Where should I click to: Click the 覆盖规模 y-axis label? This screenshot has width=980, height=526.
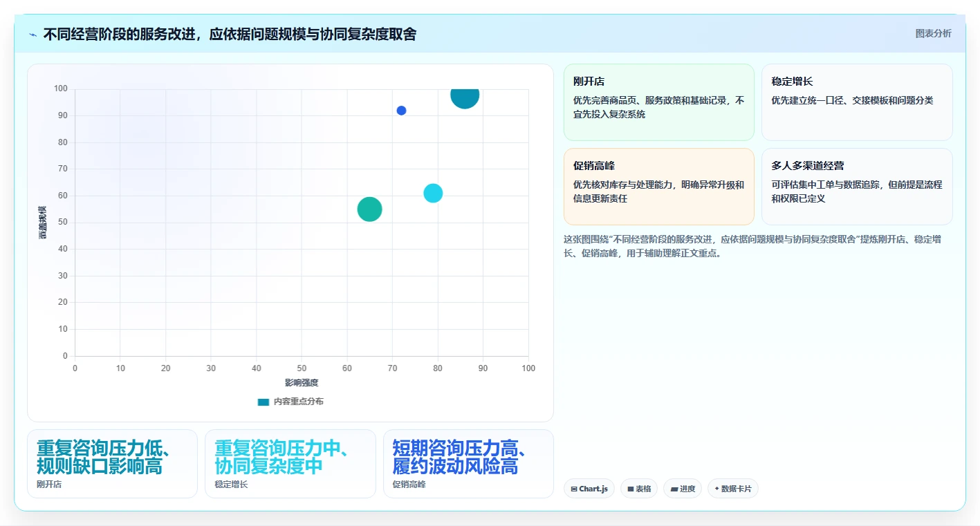43,223
